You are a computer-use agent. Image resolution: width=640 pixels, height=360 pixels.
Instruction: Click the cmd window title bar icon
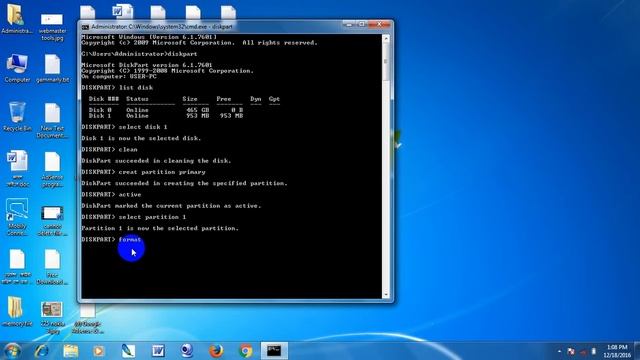[85, 27]
